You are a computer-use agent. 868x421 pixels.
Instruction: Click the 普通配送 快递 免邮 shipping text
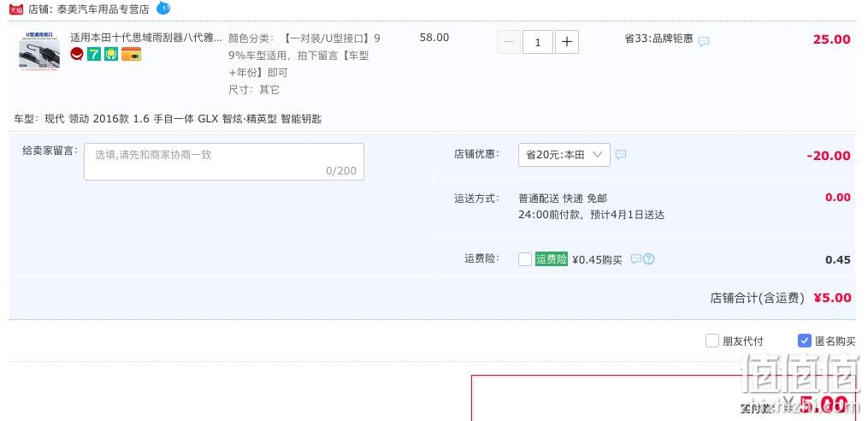[x=563, y=198]
